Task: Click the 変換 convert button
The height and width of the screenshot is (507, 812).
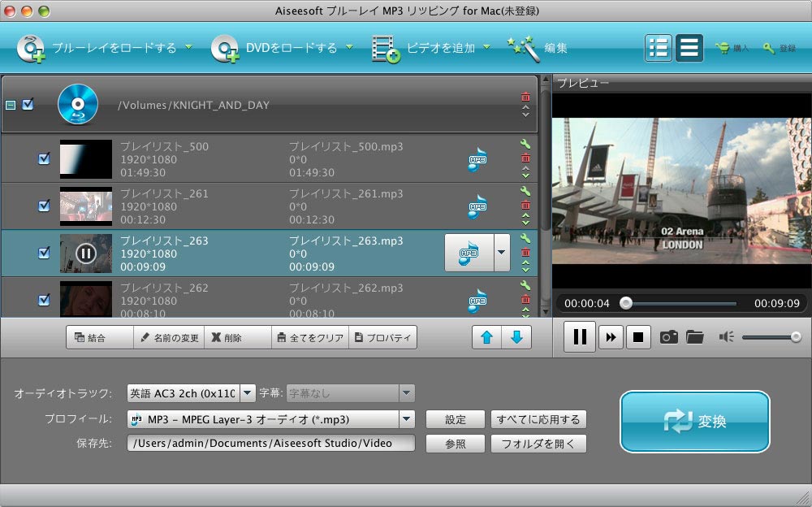Action: point(694,422)
